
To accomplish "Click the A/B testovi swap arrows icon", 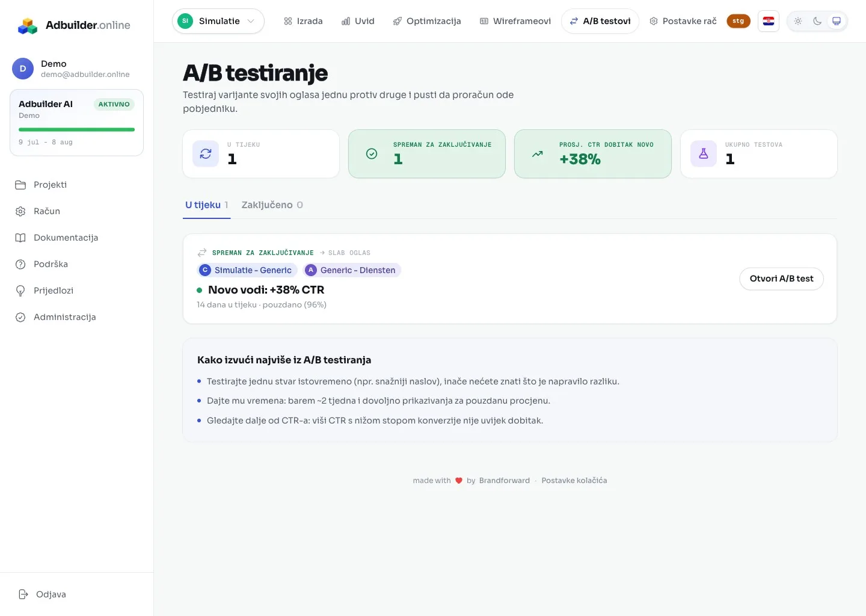I will (574, 21).
